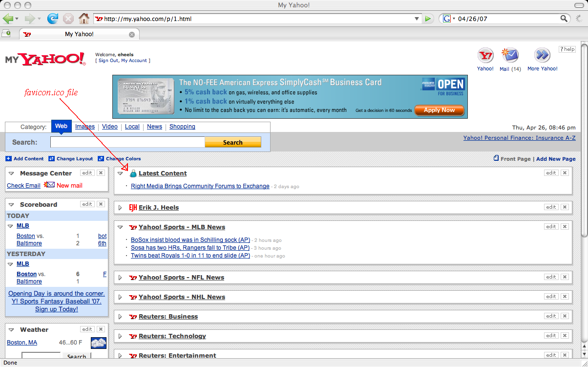
Task: Close the Reuters: Business module
Action: [x=565, y=316]
